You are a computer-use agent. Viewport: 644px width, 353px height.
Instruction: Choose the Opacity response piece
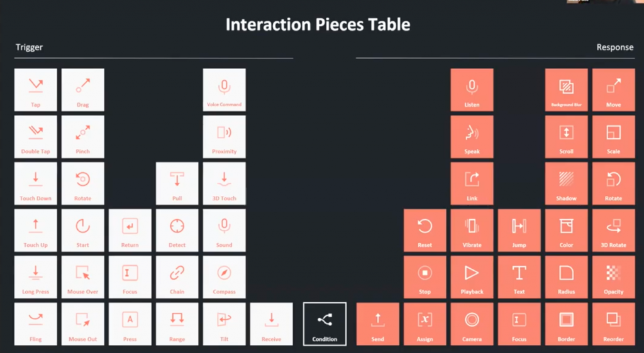pyautogui.click(x=614, y=277)
